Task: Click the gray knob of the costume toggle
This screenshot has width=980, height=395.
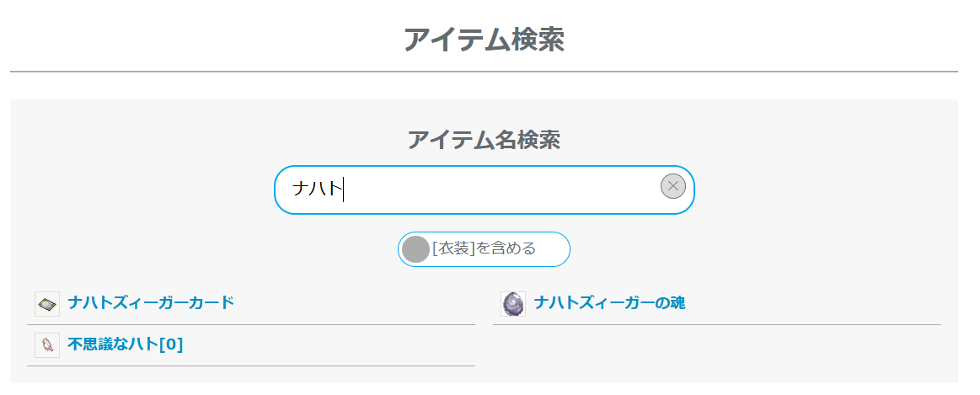Action: [x=416, y=249]
